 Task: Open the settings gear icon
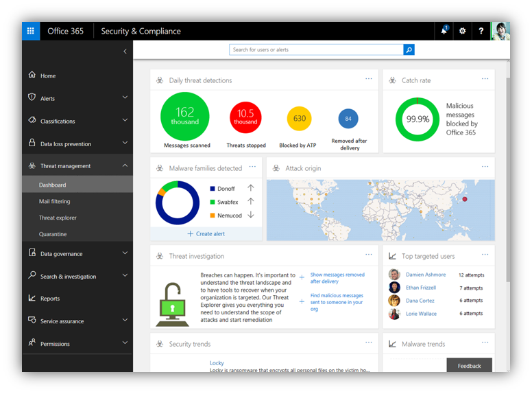tap(463, 31)
